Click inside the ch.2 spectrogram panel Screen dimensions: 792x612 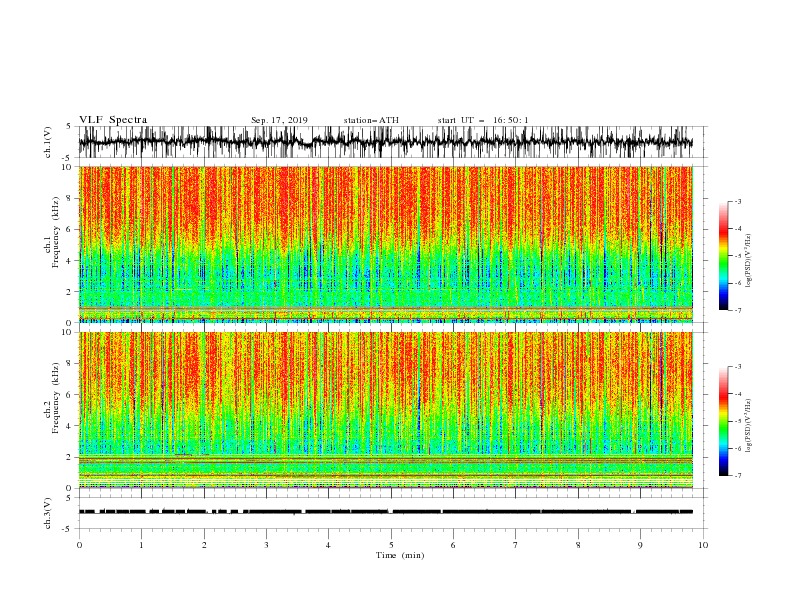pos(385,410)
